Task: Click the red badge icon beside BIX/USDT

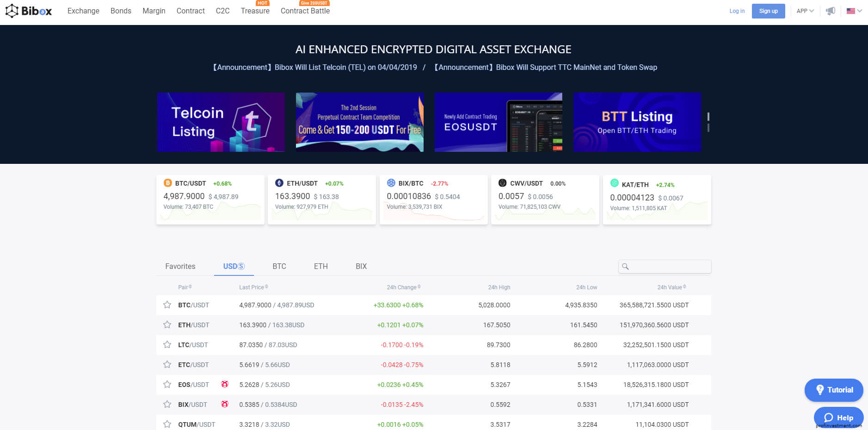Action: [x=225, y=404]
